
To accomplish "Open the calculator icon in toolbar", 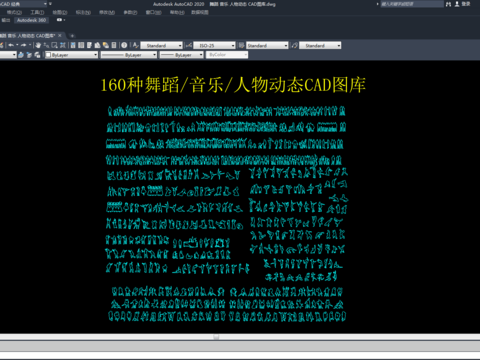I will [114, 45].
